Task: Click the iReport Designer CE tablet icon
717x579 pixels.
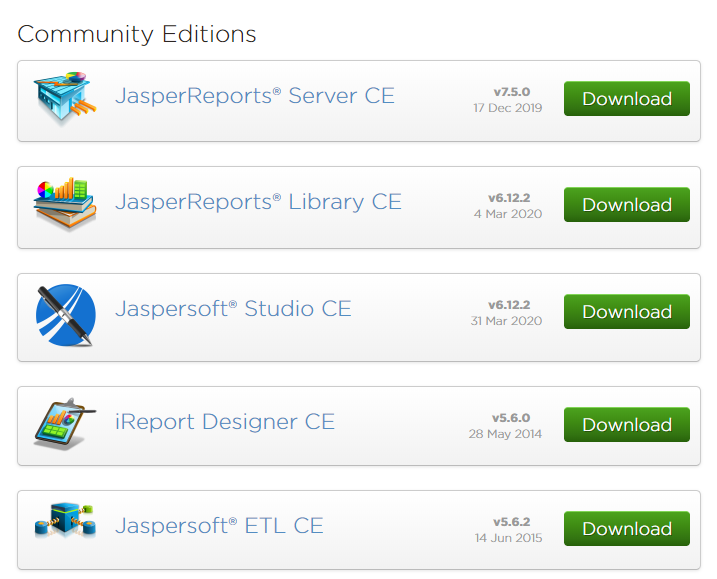Action: point(65,423)
